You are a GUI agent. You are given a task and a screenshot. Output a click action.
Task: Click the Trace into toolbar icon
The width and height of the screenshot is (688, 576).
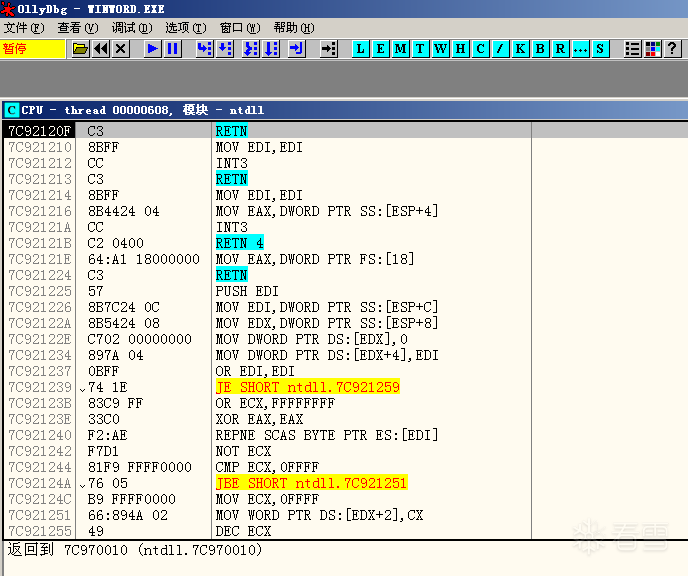tap(251, 49)
